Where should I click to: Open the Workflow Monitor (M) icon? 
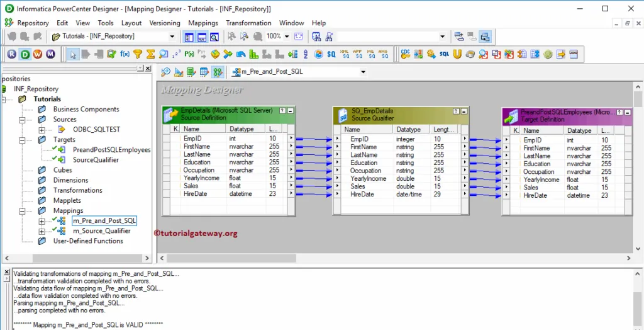50,55
